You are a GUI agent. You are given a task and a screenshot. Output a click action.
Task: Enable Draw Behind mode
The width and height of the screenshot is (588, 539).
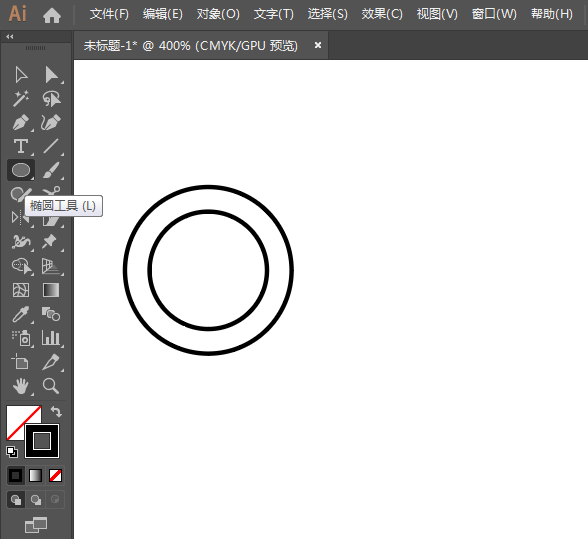[36, 500]
